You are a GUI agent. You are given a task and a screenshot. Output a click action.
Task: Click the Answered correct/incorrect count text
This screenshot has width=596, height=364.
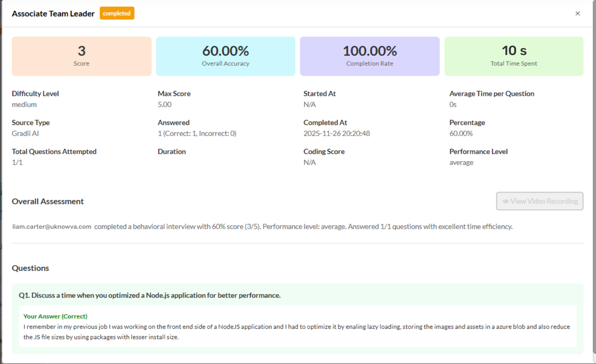click(x=197, y=134)
